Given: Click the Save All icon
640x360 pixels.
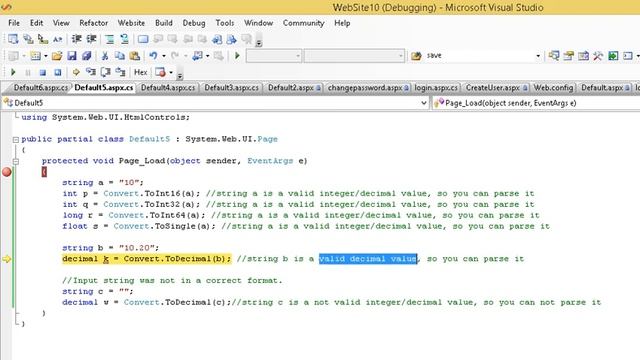Looking at the screenshot, I should click(86, 56).
